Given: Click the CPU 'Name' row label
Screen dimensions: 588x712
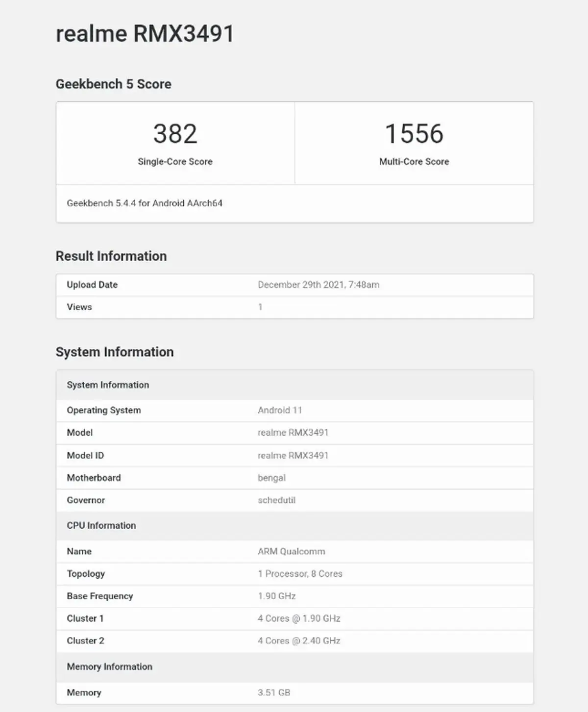Looking at the screenshot, I should click(79, 551).
